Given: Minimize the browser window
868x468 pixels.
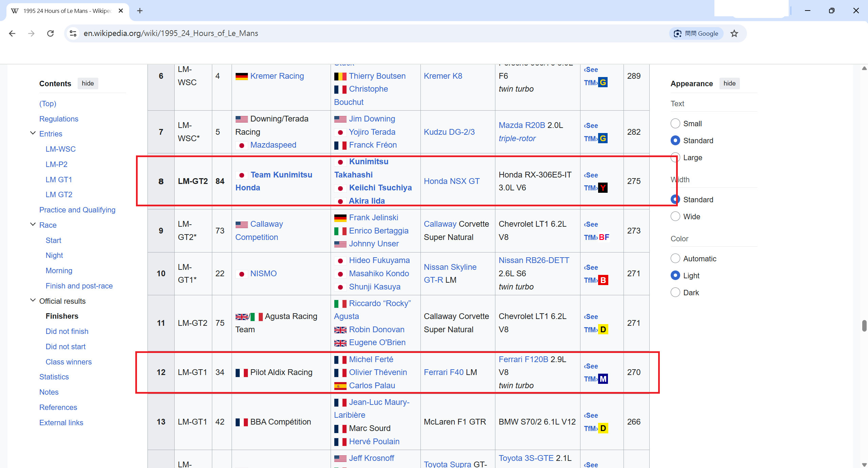Looking at the screenshot, I should 808,11.
